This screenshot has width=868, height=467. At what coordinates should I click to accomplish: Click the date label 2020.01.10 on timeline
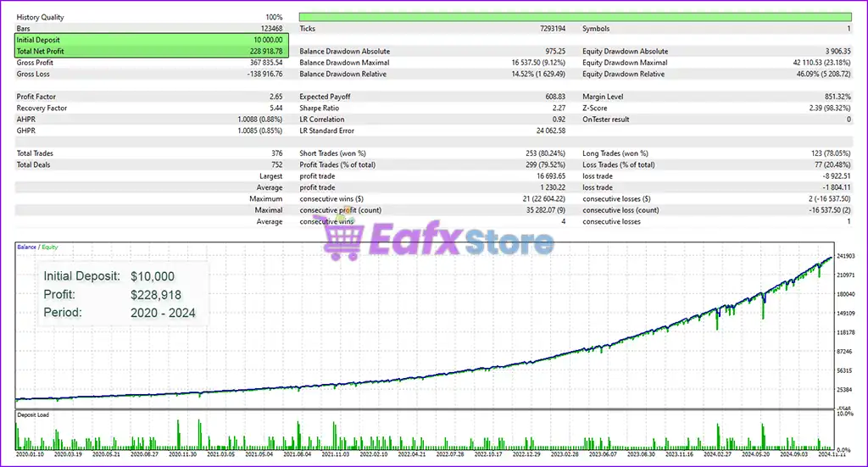30,454
